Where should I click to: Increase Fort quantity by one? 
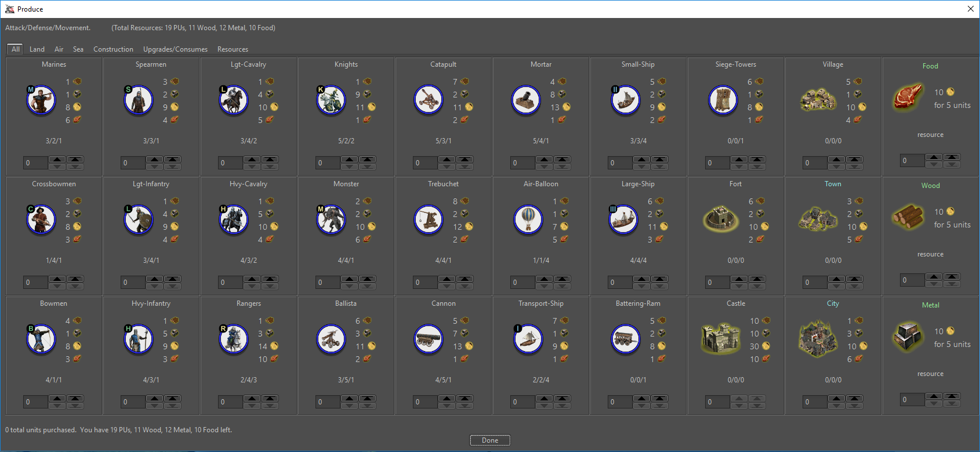739,279
